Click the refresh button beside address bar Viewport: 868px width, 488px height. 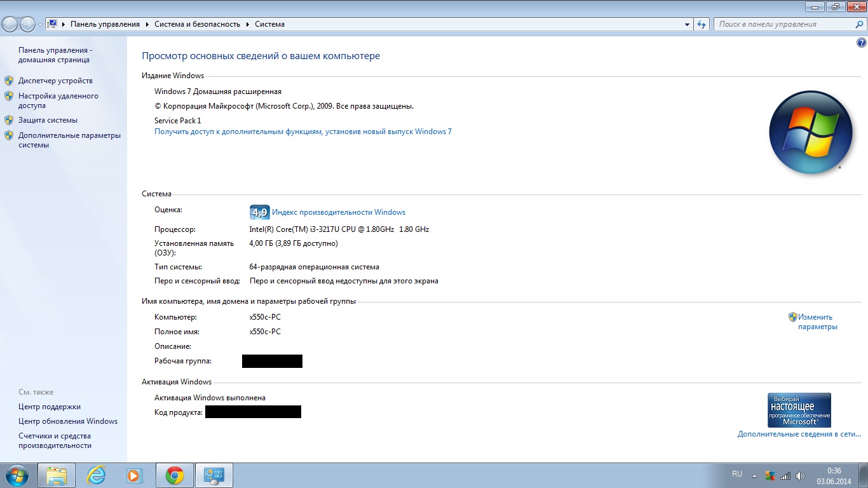702,25
